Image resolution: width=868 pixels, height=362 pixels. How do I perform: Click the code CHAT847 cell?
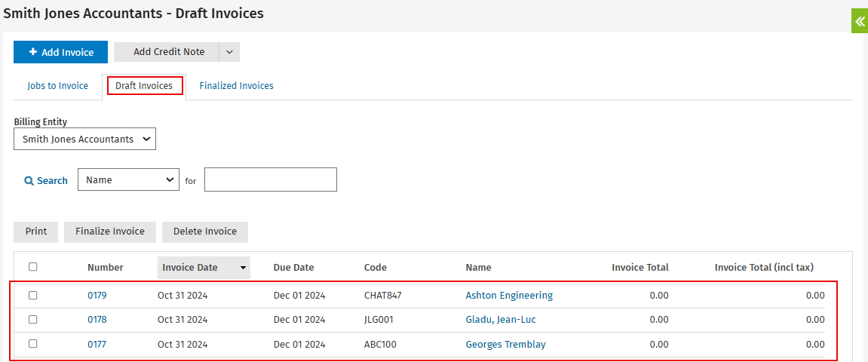point(382,296)
